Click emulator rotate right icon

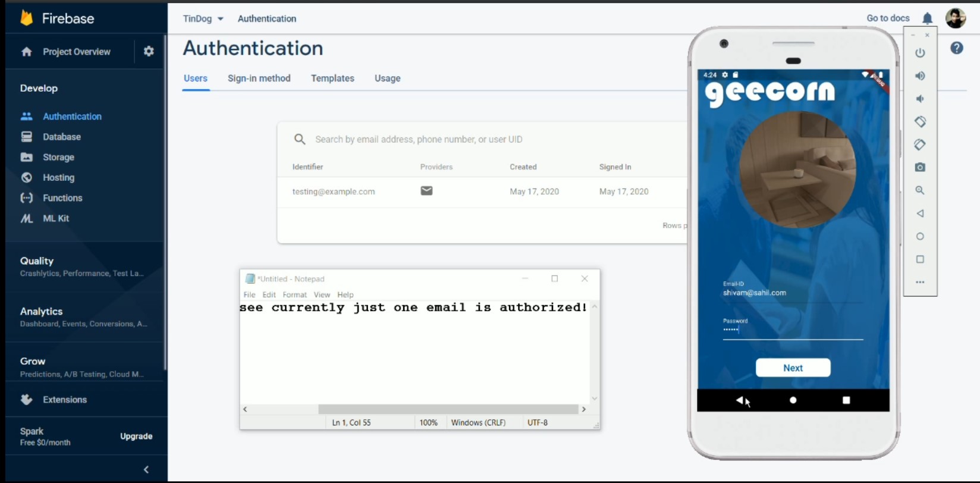(x=920, y=145)
